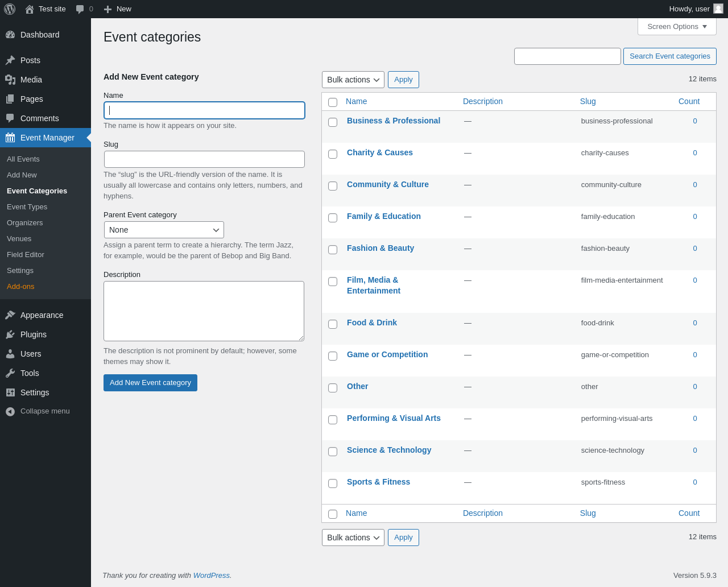728x587 pixels.
Task: Click the Plugins plug icon
Action: point(10,334)
